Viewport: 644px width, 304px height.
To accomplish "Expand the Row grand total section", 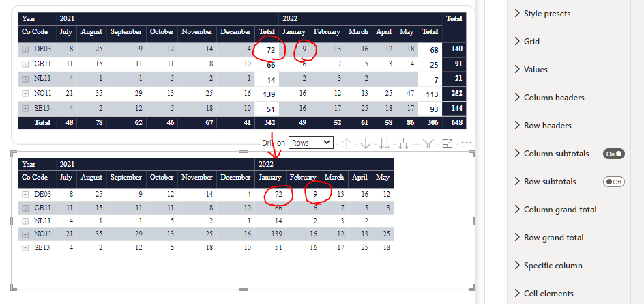I will tap(568, 237).
